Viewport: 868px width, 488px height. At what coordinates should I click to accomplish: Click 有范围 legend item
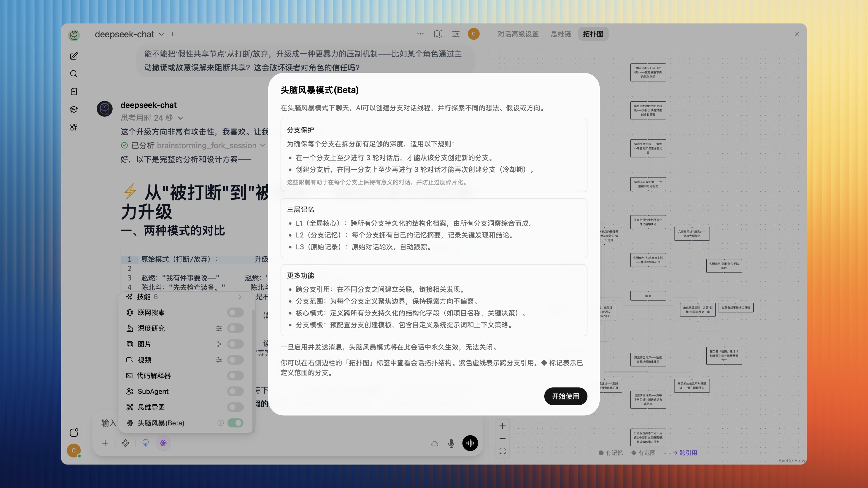pyautogui.click(x=644, y=453)
